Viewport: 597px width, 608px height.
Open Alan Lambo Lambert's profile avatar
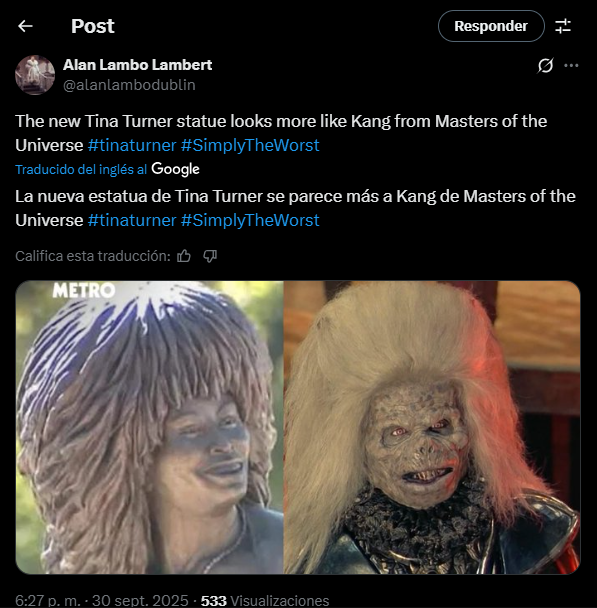35,75
